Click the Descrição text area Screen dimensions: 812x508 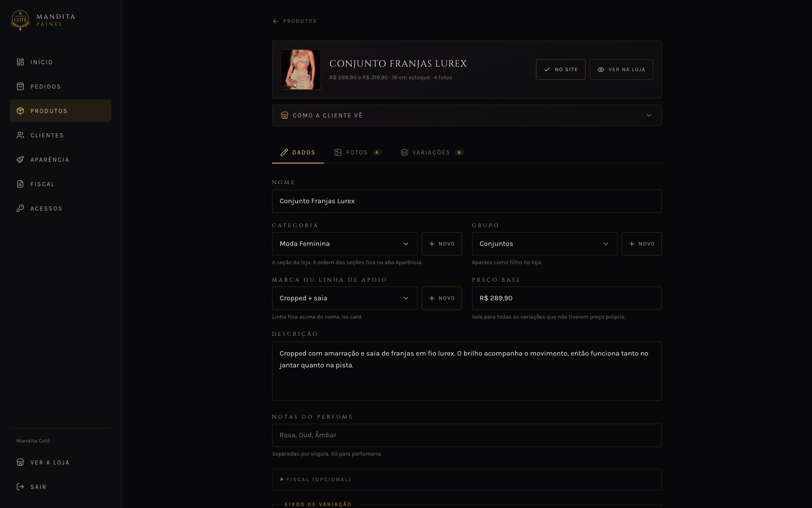[x=466, y=371]
